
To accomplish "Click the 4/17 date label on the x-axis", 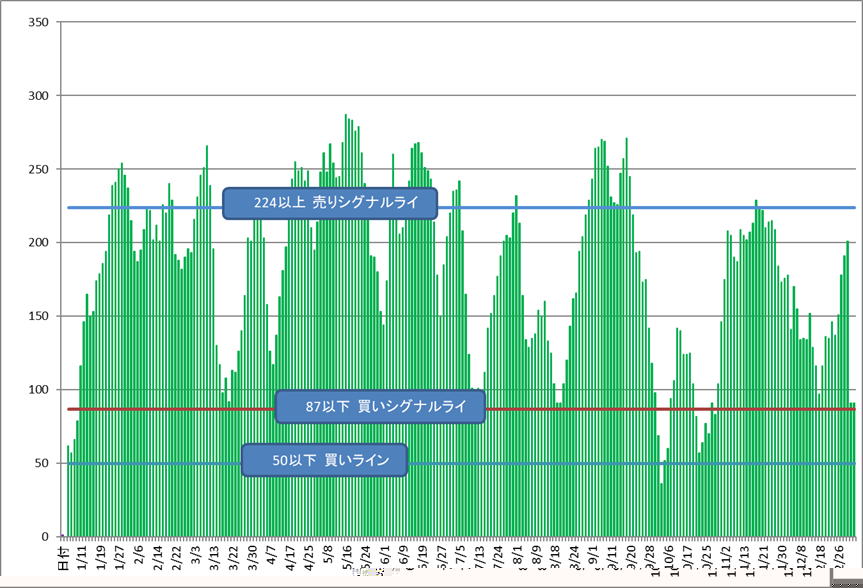I will (290, 556).
